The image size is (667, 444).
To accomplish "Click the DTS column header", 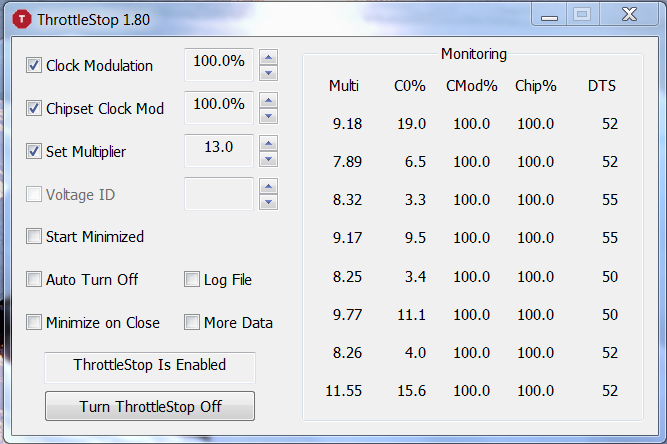I will pyautogui.click(x=601, y=86).
